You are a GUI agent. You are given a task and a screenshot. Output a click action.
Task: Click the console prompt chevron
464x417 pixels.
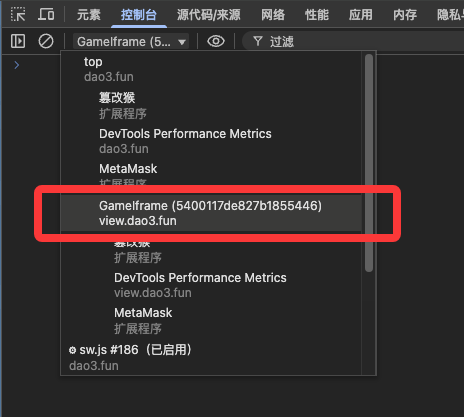[17, 65]
